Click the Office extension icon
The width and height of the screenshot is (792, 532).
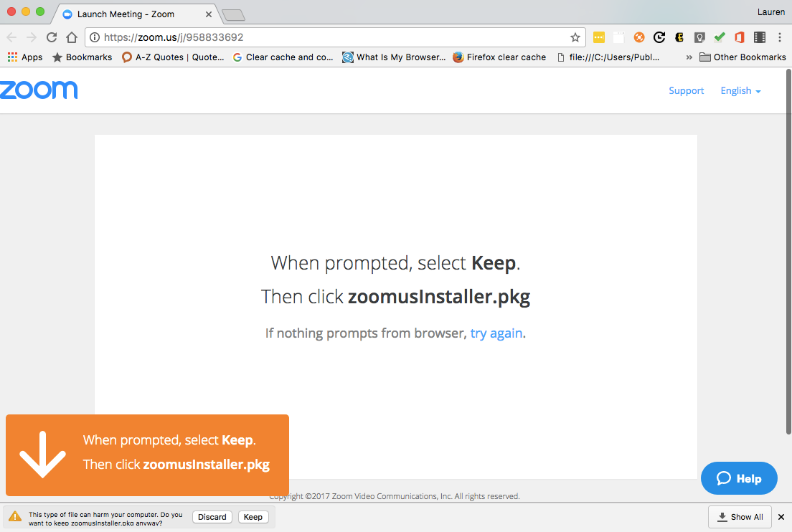click(x=740, y=37)
